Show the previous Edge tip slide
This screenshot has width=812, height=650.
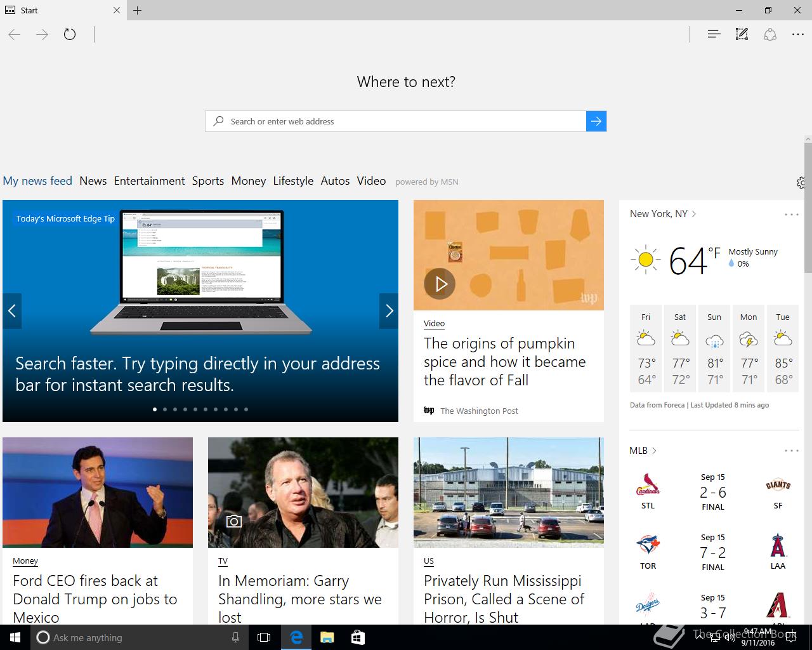pyautogui.click(x=12, y=310)
